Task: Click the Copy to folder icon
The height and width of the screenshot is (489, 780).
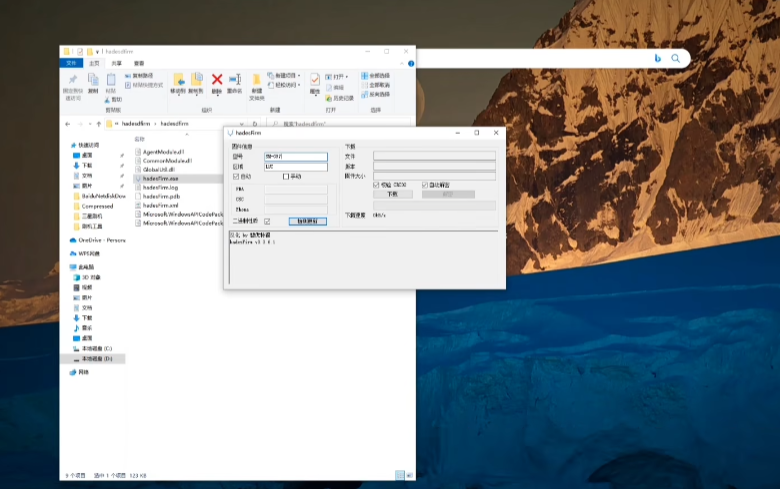Action: 196,80
